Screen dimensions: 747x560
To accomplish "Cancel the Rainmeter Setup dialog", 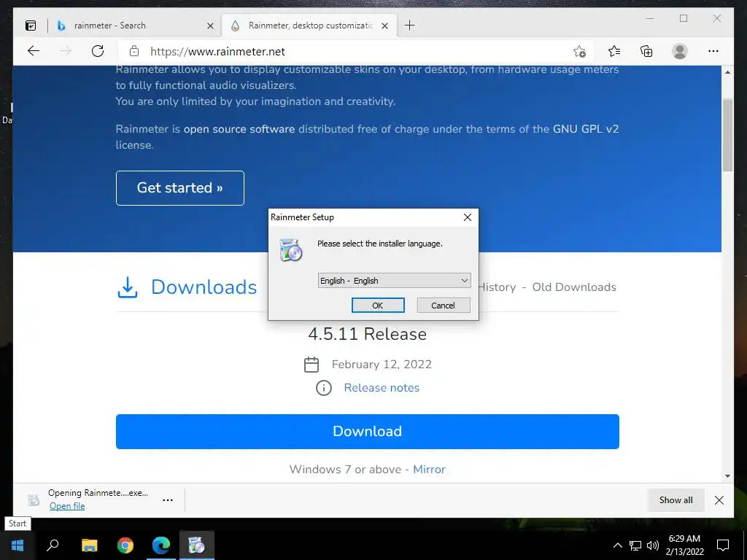I will tap(443, 306).
